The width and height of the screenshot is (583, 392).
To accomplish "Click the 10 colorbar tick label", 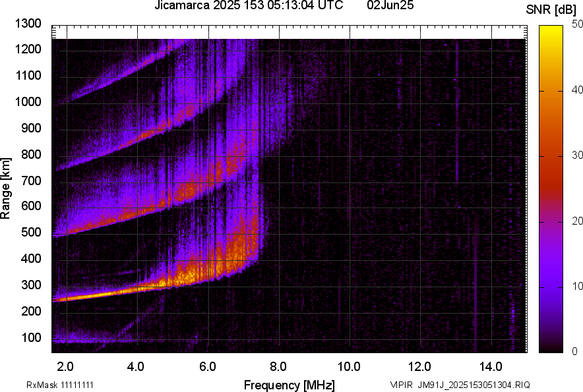I will tap(577, 287).
